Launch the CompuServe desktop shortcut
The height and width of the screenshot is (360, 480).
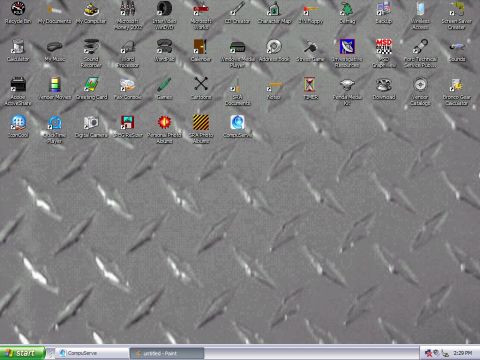(237, 123)
